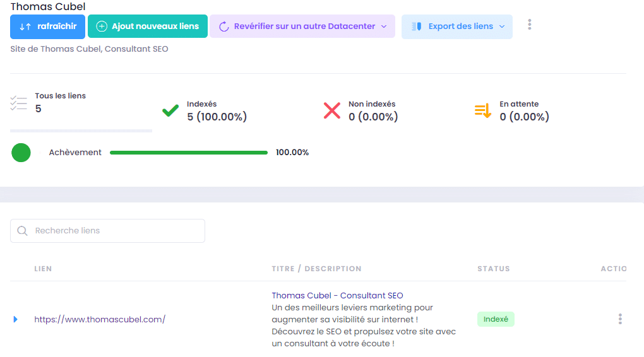Image resolution: width=644 pixels, height=357 pixels.
Task: Click the refresh arrows icon in rafraîchir button
Action: point(25,26)
